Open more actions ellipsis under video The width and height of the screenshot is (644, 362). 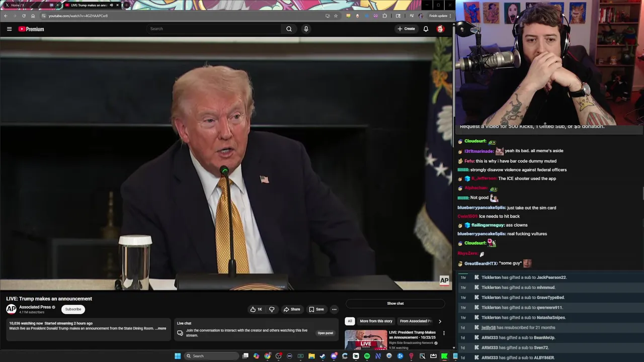[x=334, y=309]
